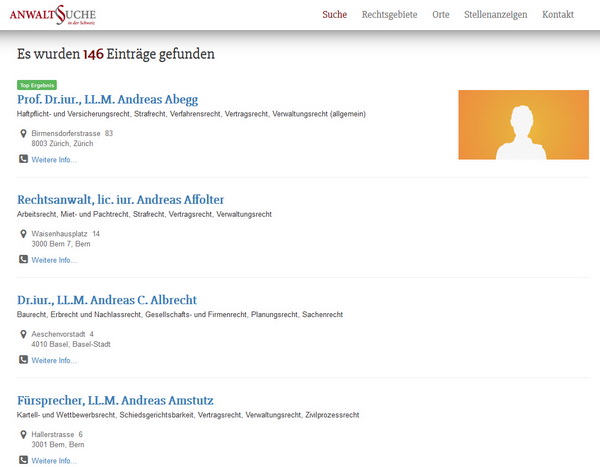Click phone icon under Zürich address
600x467 pixels.
[x=23, y=159]
